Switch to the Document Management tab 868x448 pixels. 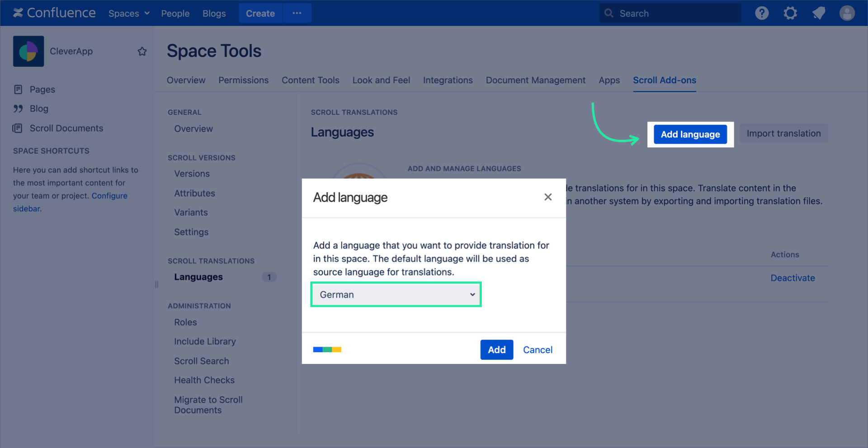click(x=535, y=80)
